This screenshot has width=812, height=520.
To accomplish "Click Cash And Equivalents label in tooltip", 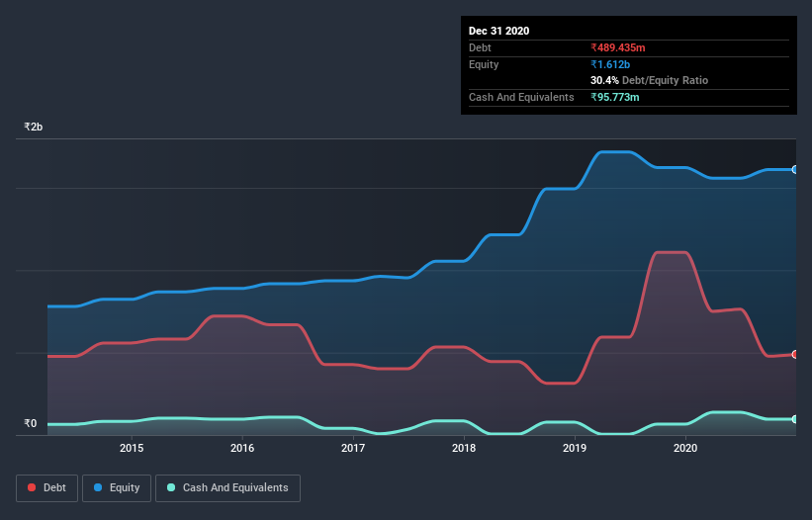I will (x=521, y=97).
